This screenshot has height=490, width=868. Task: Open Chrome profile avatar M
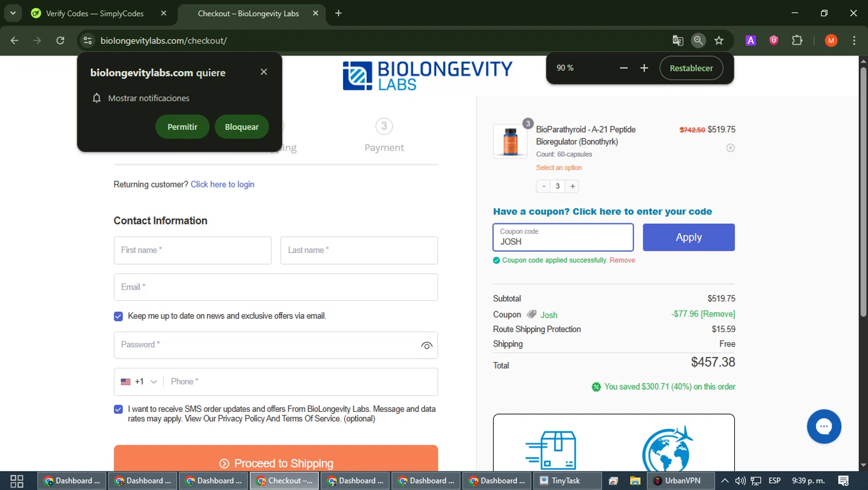click(831, 40)
